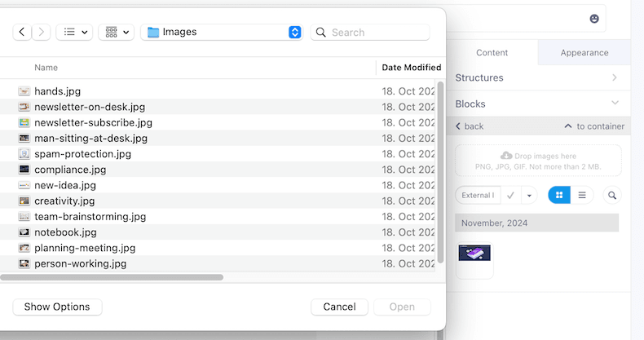Click the planning-meeting.jpg thumbnail icon

pyautogui.click(x=24, y=248)
